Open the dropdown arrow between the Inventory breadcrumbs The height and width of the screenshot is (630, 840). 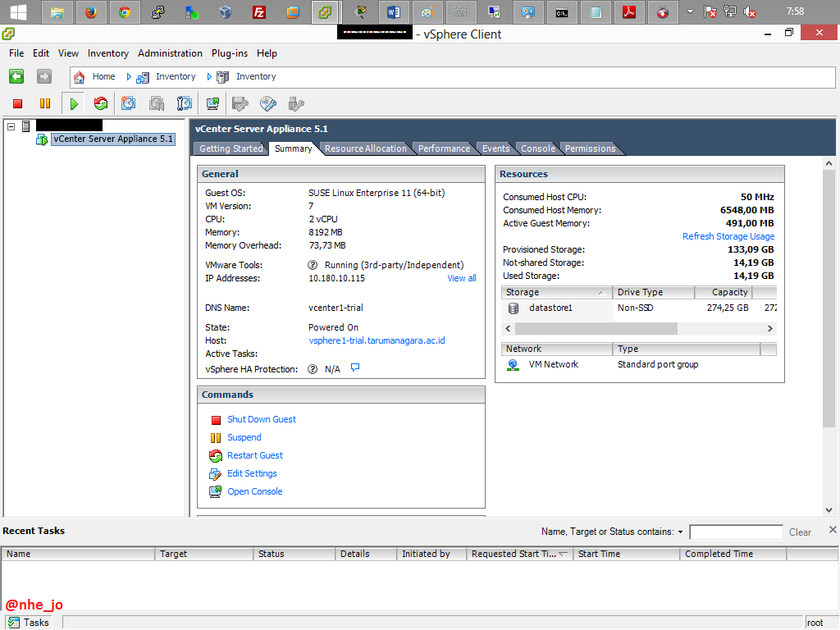point(209,77)
